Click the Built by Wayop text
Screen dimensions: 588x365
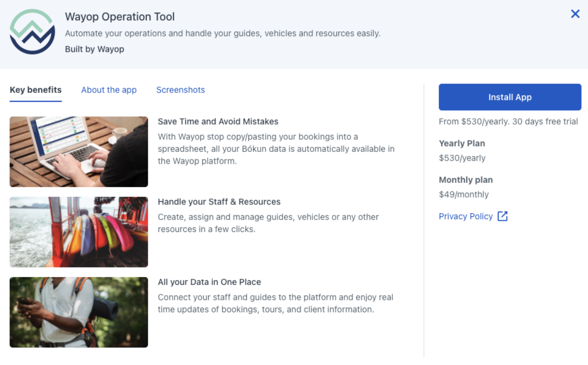pyautogui.click(x=95, y=49)
